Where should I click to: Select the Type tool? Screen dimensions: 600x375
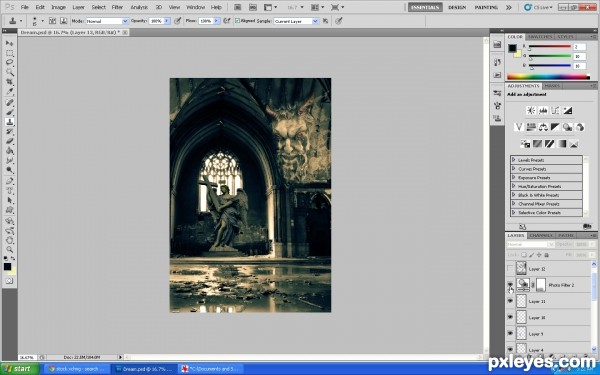click(x=10, y=191)
